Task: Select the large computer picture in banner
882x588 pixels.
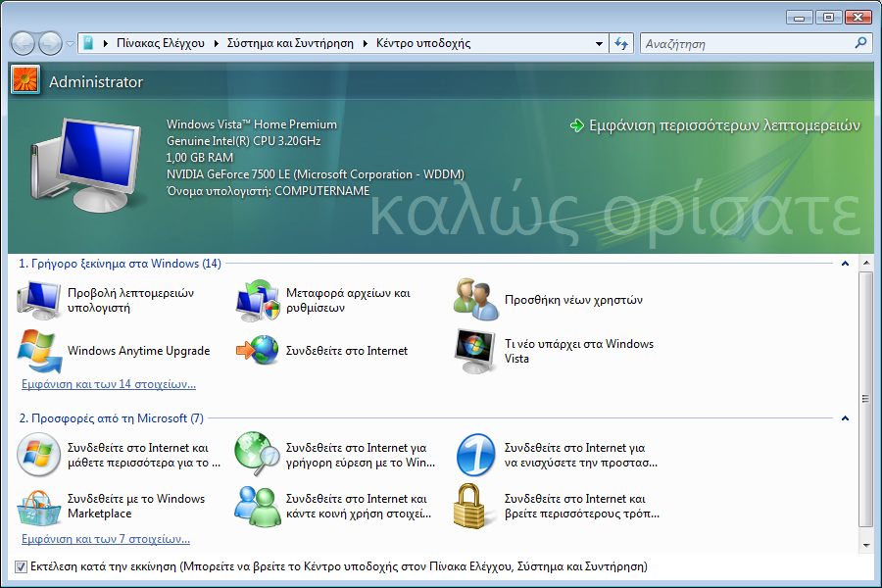Action: pos(86,165)
